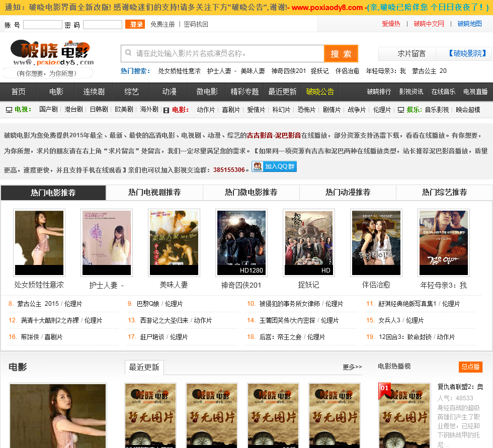Switch to 热门电视剧推荐 tab
This screenshot has height=448, width=493.
154,193
